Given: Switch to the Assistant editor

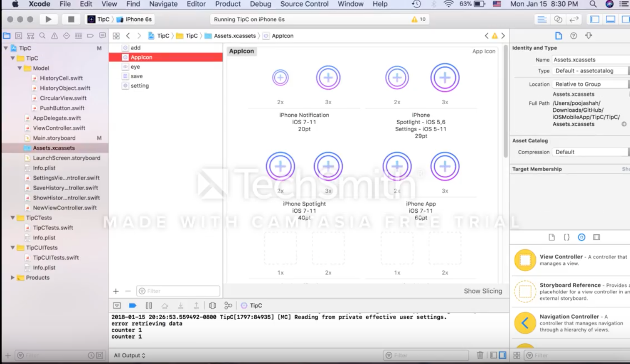Looking at the screenshot, I should coord(558,19).
